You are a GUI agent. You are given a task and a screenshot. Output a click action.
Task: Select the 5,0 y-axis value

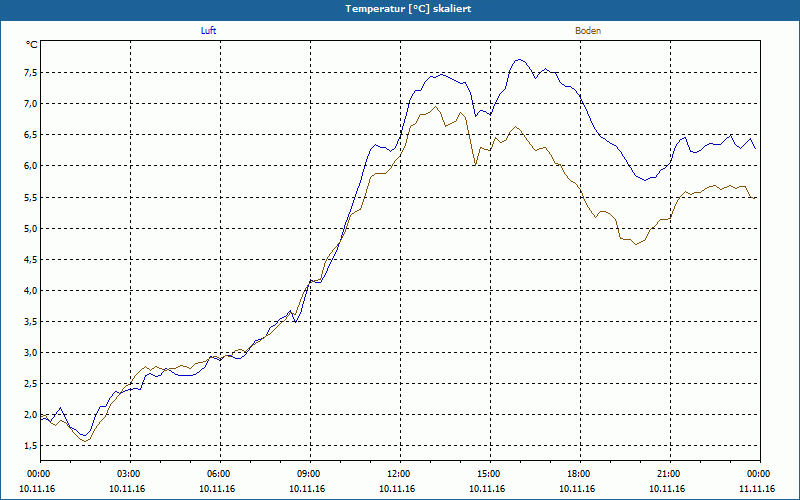click(x=31, y=228)
